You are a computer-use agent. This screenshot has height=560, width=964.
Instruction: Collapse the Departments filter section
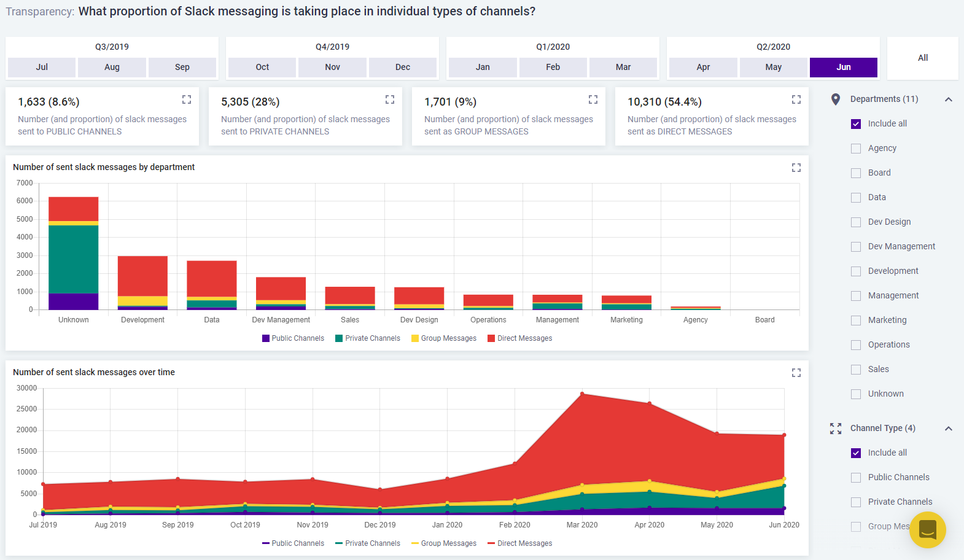click(x=949, y=99)
